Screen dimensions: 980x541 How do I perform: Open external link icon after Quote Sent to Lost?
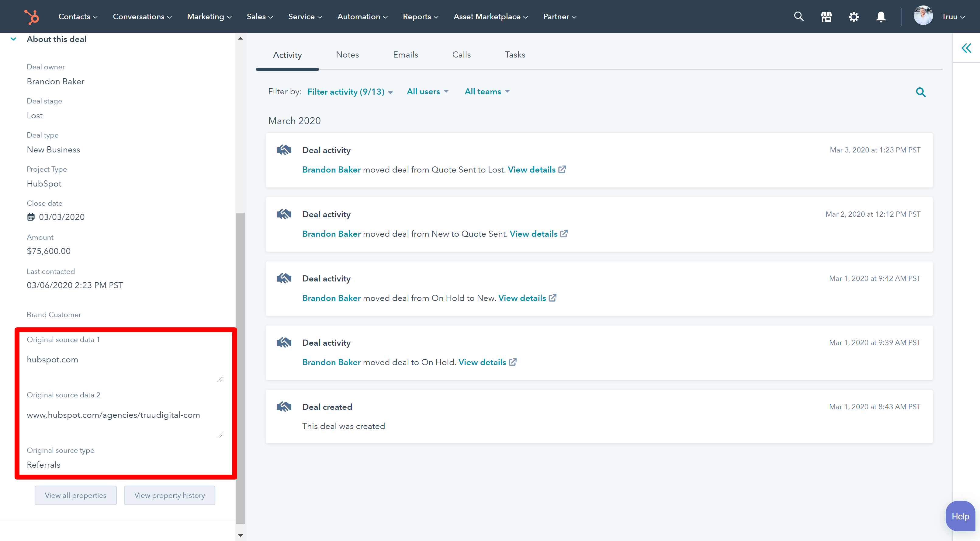click(x=562, y=169)
